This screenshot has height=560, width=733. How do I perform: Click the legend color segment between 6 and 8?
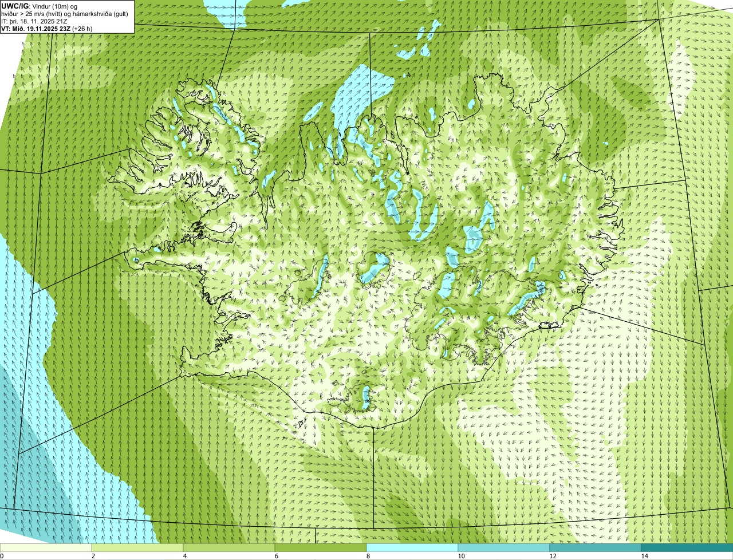point(321,547)
